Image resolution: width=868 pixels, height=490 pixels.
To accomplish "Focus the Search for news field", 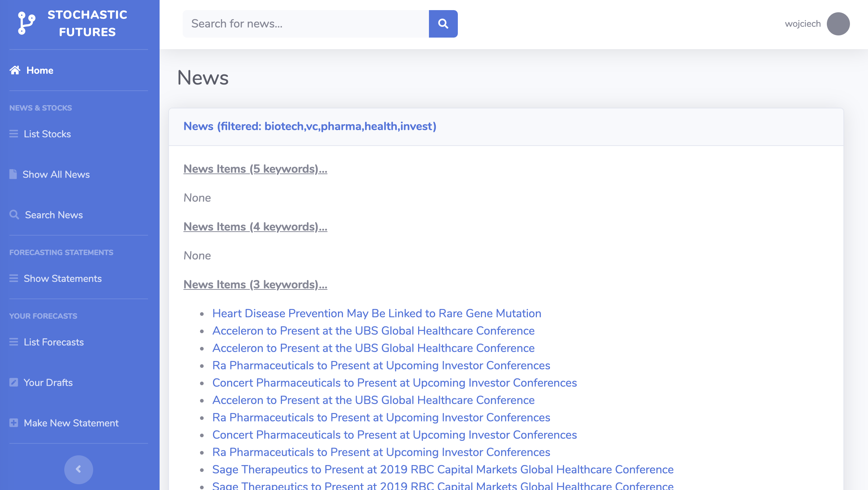I will point(306,24).
